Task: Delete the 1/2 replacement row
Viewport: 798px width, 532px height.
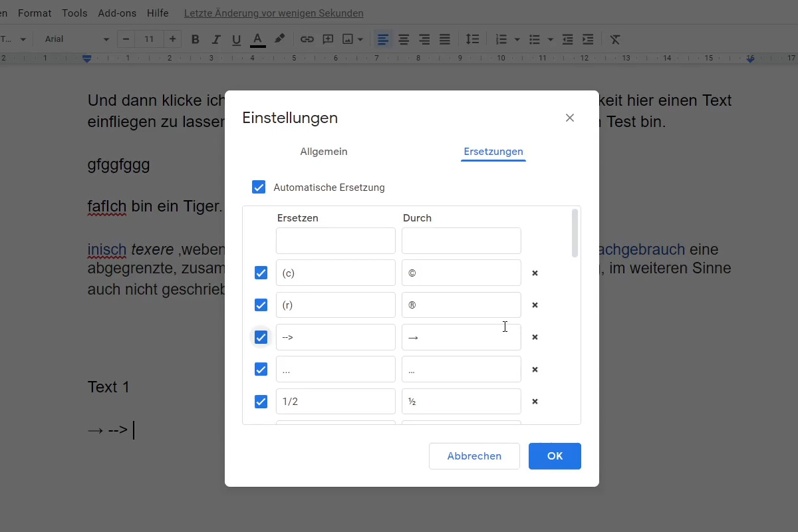Action: 535,402
